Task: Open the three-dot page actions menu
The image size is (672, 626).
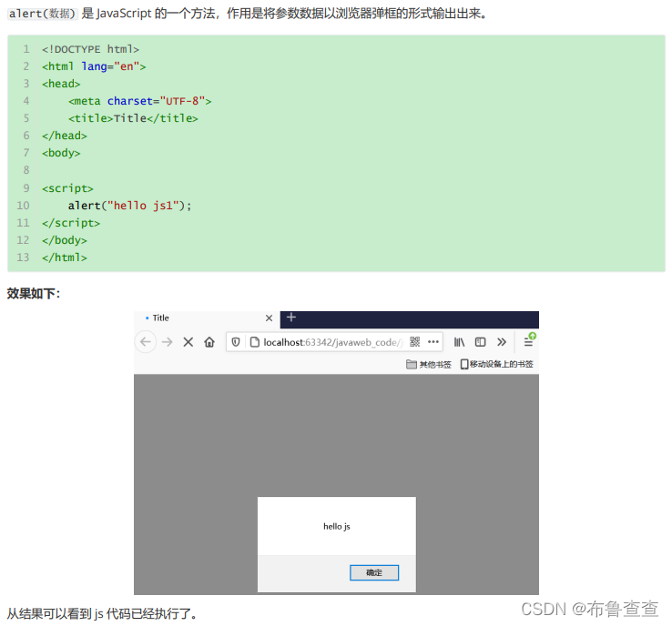Action: pos(433,342)
